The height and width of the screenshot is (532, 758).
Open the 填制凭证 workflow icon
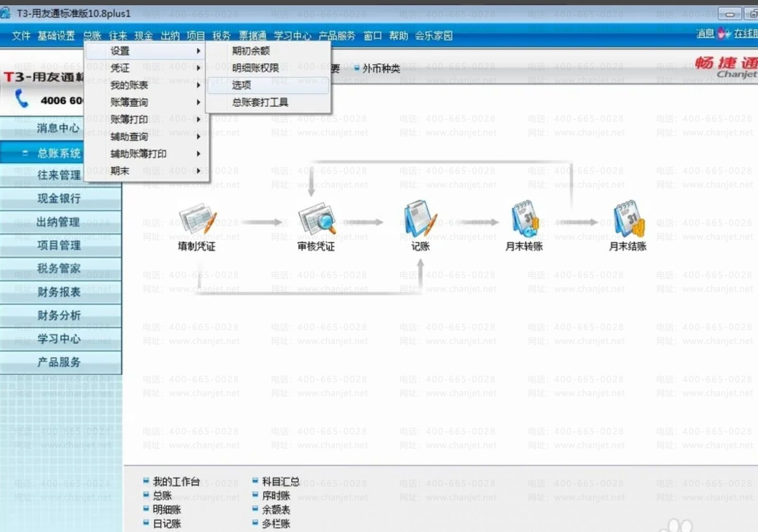click(x=197, y=220)
